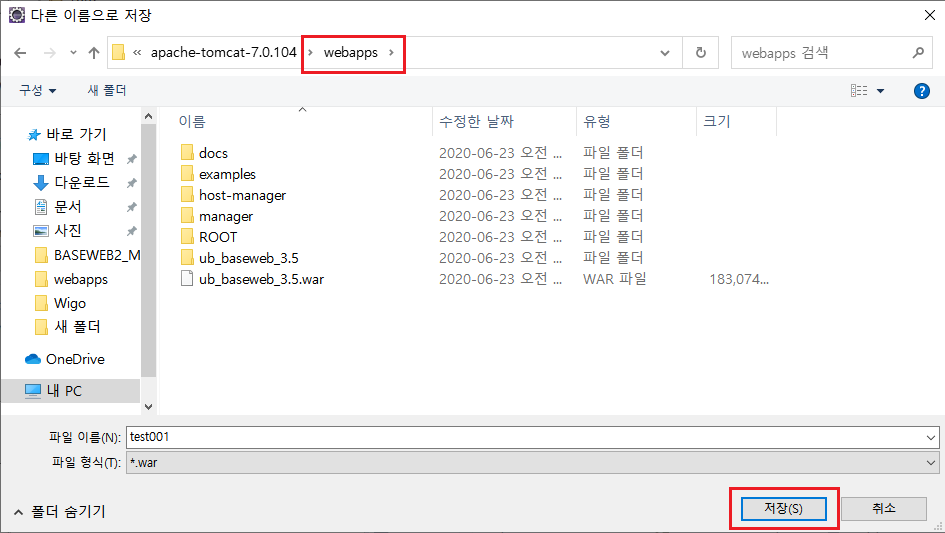This screenshot has width=945, height=533.
Task: Click the 183,074 size value
Action: tap(739, 279)
